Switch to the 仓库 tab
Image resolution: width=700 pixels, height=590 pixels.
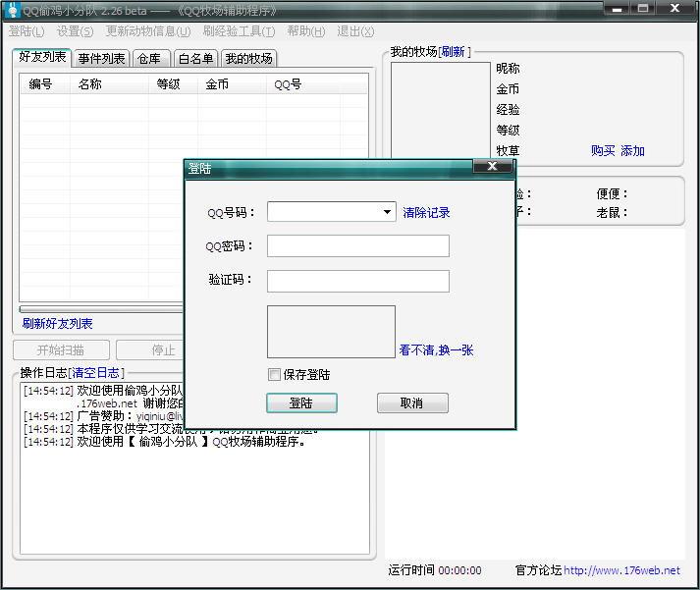149,59
